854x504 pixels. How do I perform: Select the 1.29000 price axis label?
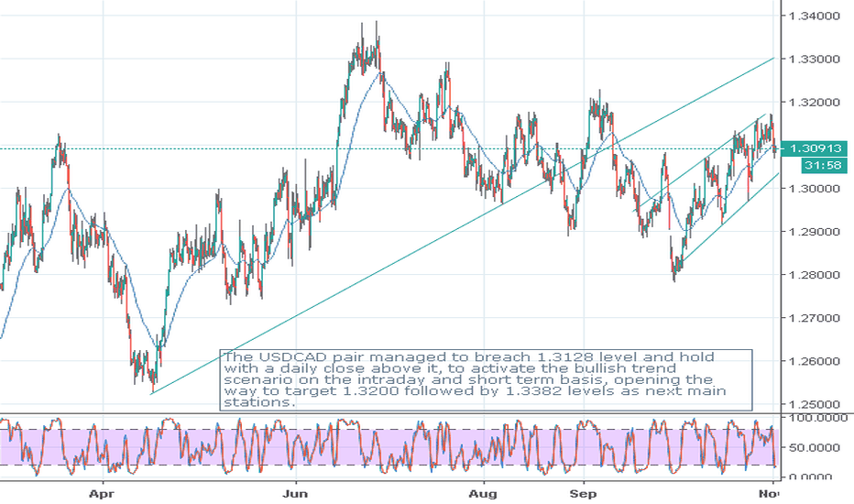tap(815, 232)
